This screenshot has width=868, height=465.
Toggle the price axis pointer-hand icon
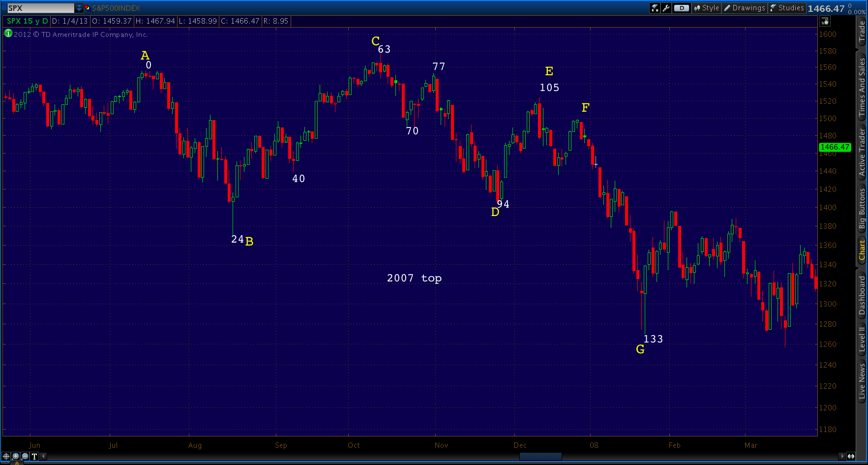coord(825,21)
